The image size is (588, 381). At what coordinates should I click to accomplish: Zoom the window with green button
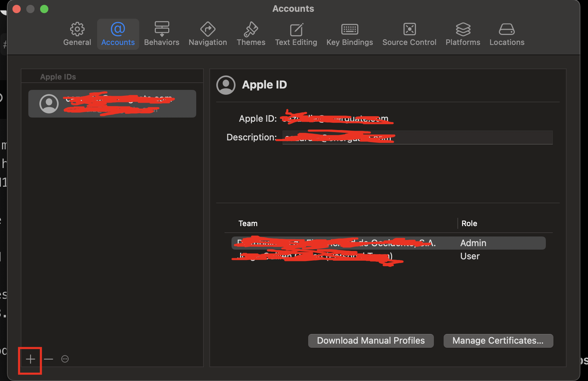click(44, 9)
